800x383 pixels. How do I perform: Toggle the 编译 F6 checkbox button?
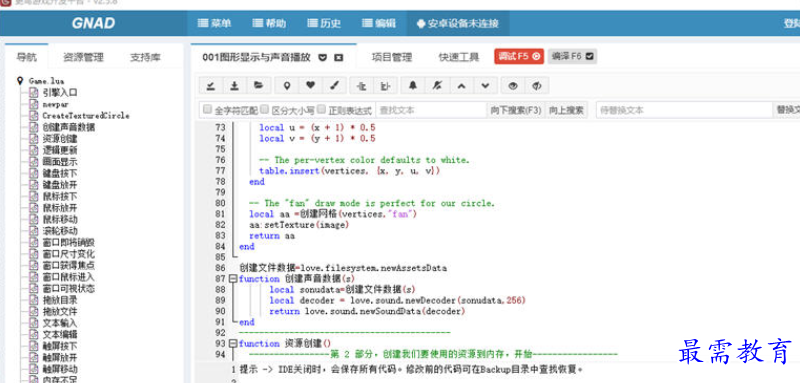click(x=572, y=57)
